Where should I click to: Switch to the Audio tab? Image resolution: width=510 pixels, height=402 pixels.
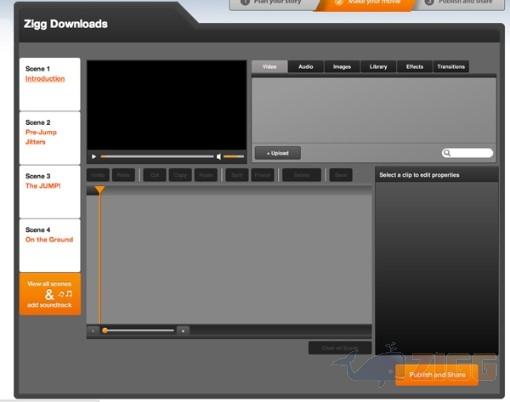point(306,67)
